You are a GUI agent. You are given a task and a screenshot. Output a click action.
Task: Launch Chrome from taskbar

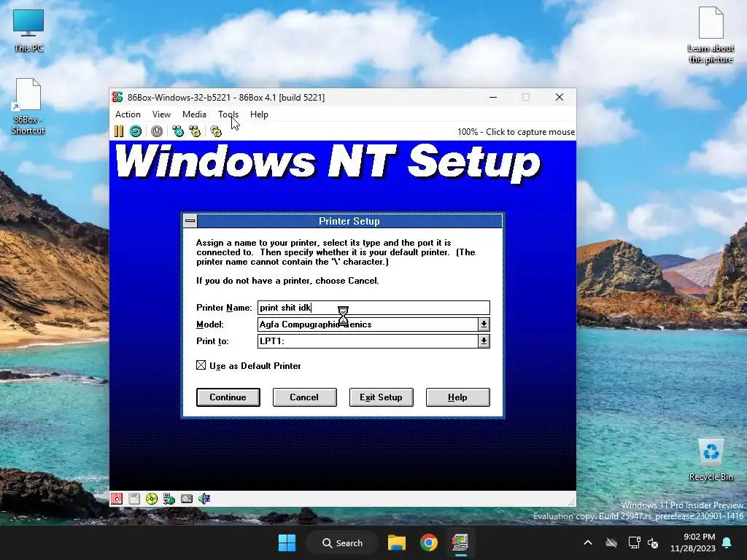click(x=429, y=542)
